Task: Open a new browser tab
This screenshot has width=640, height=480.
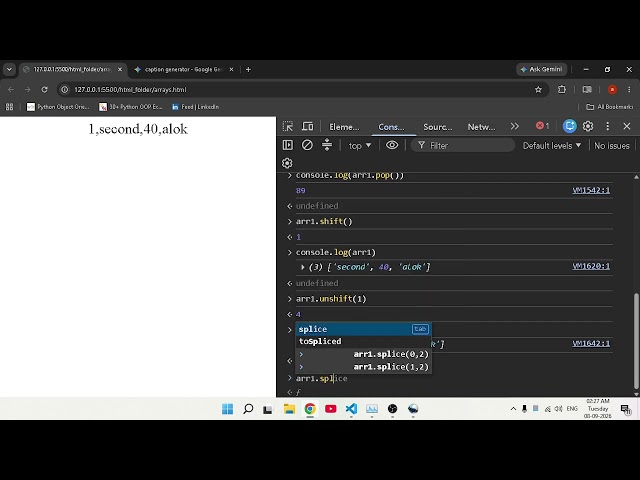Action: pos(248,69)
